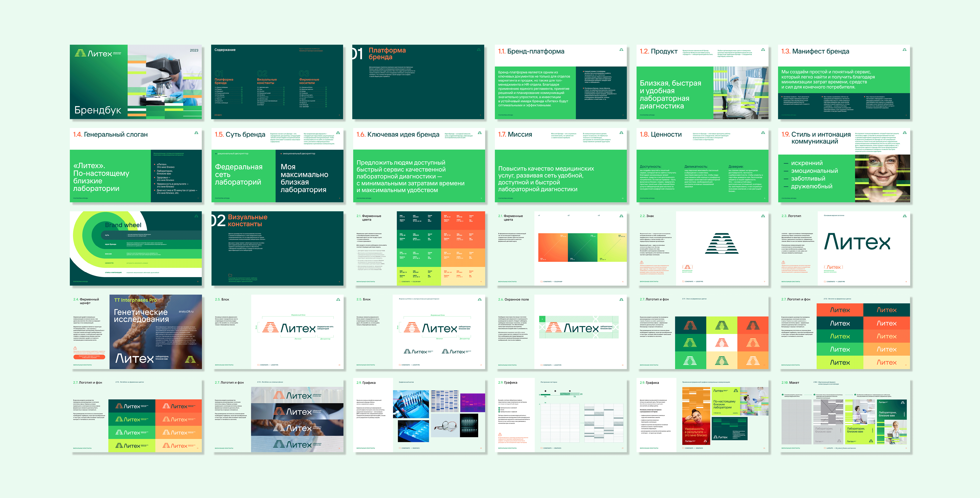Open the Brand wheel slide thumbnail
The width and height of the screenshot is (980, 498).
[x=136, y=248]
